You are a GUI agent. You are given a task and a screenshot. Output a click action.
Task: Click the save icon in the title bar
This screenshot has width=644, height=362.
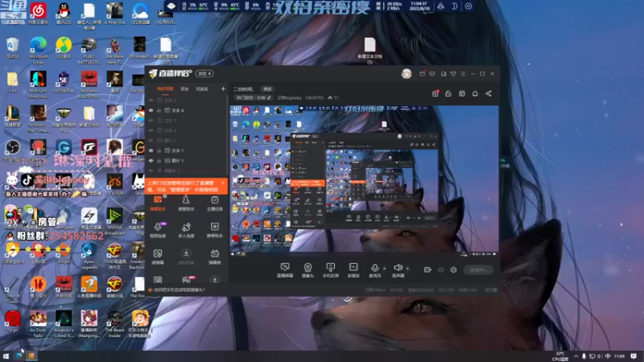pos(444,74)
